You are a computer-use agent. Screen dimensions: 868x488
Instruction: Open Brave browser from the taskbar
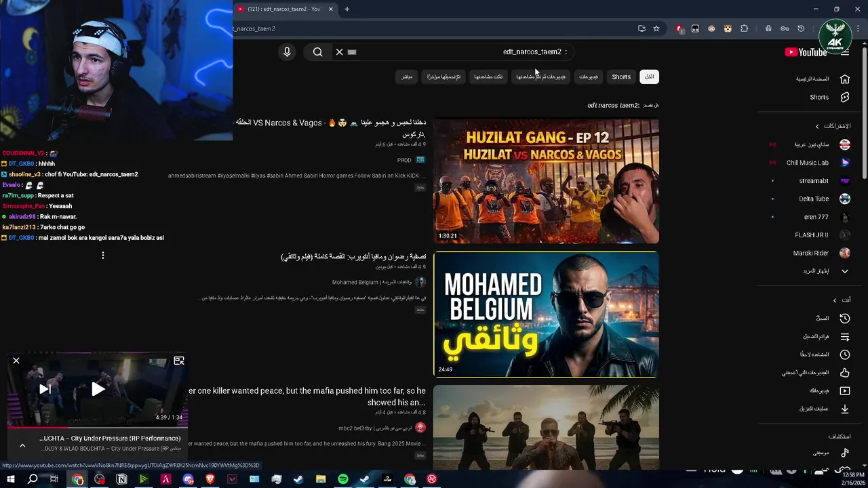(x=210, y=479)
